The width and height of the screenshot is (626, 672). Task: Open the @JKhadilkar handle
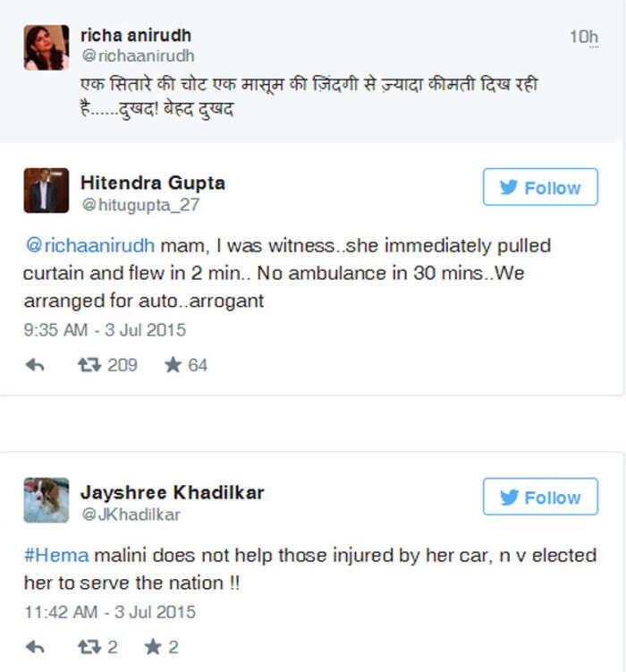(131, 515)
